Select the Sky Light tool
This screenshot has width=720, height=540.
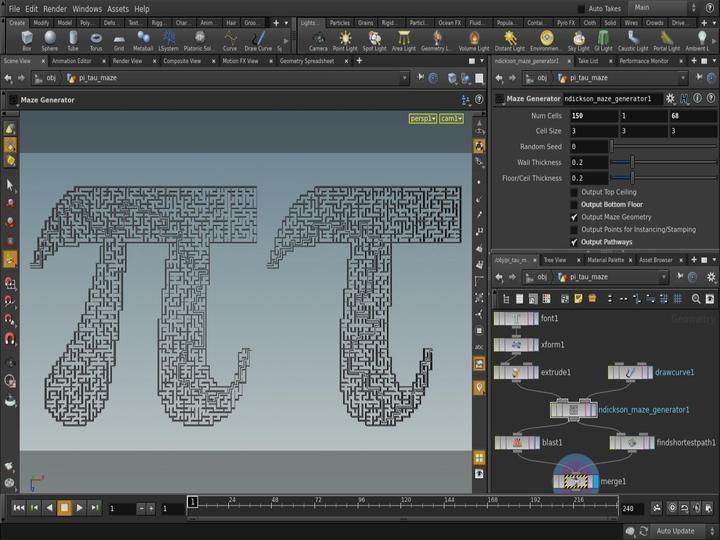(578, 41)
